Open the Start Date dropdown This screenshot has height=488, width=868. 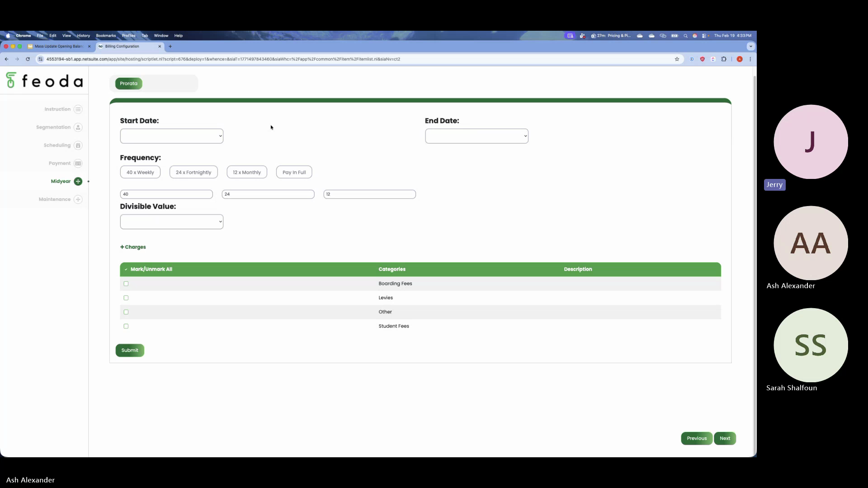[171, 136]
